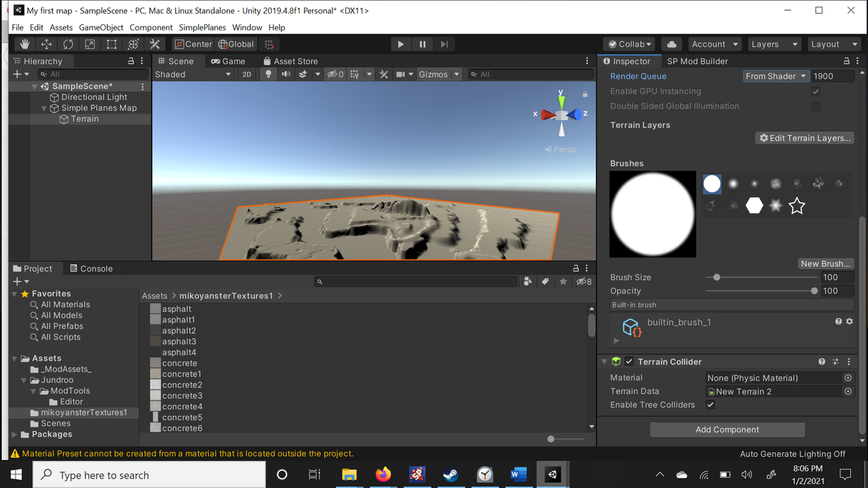Select the Rotate tool
This screenshot has width=868, height=488.
[68, 44]
